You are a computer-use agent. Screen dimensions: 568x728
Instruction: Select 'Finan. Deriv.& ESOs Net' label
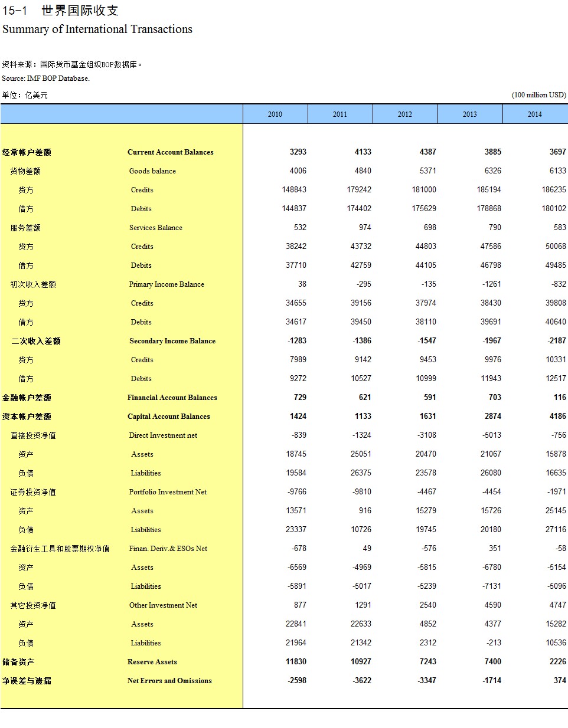tap(168, 549)
